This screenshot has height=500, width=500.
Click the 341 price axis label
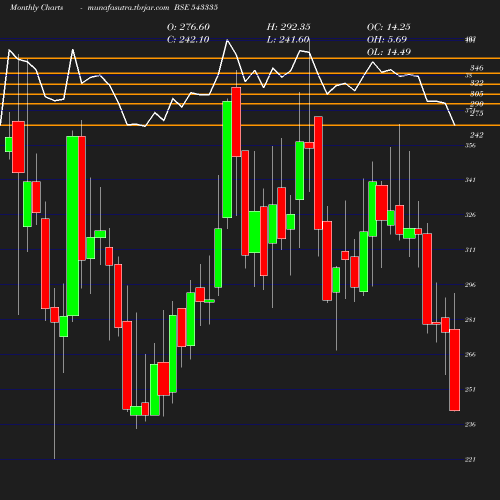[x=470, y=180]
